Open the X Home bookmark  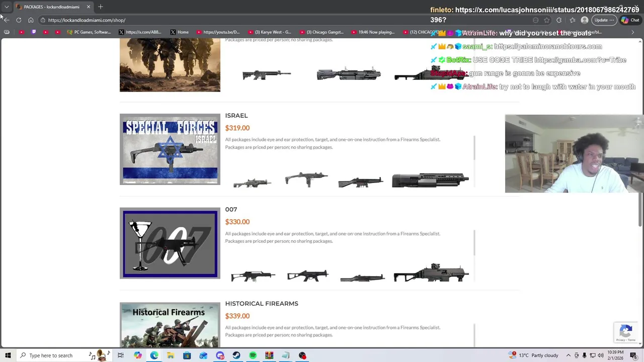180,32
